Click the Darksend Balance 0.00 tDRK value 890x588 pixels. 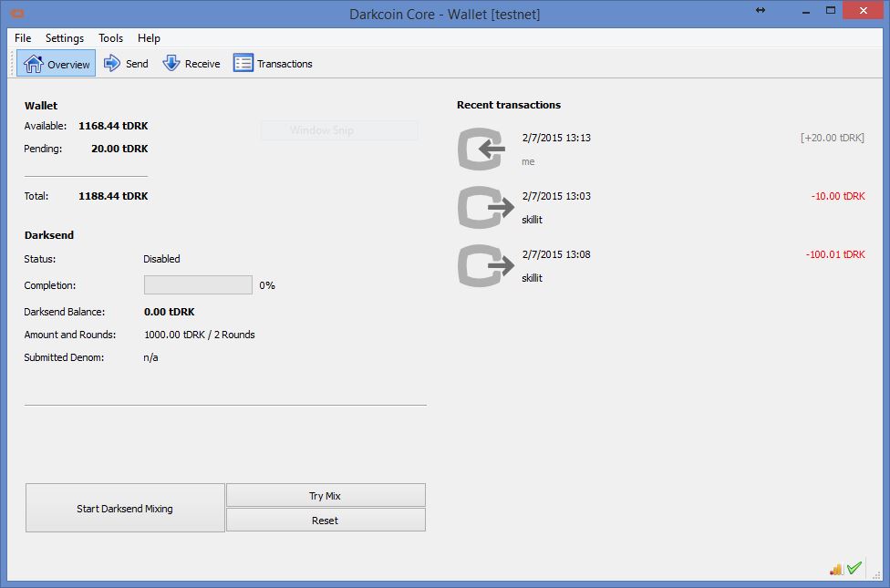tap(169, 312)
